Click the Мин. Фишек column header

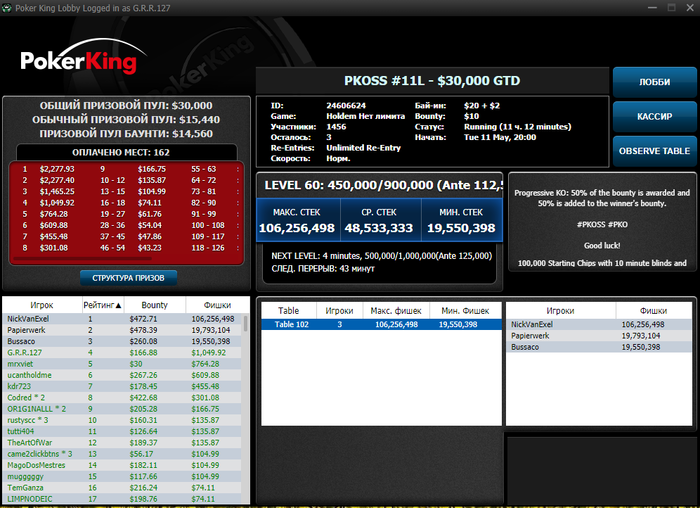[466, 310]
